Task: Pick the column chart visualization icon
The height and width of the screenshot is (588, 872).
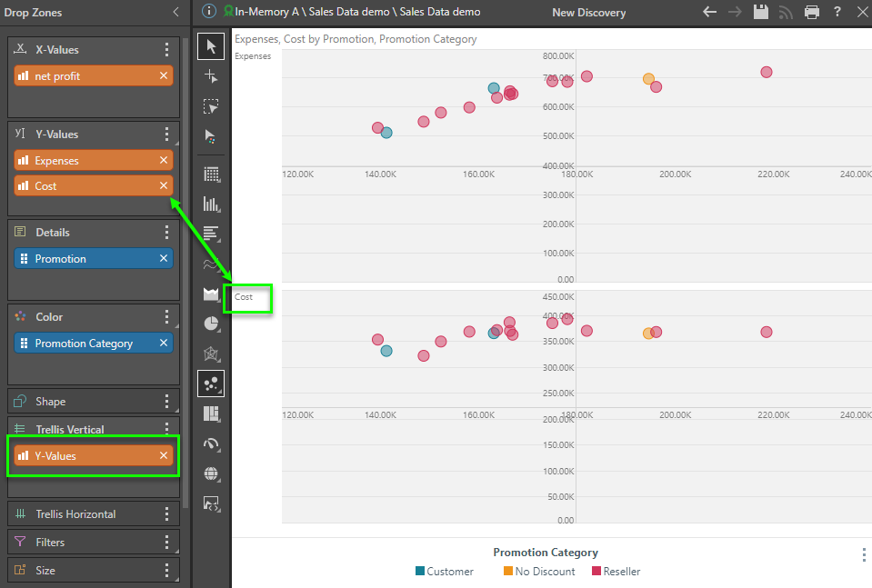Action: 211,204
